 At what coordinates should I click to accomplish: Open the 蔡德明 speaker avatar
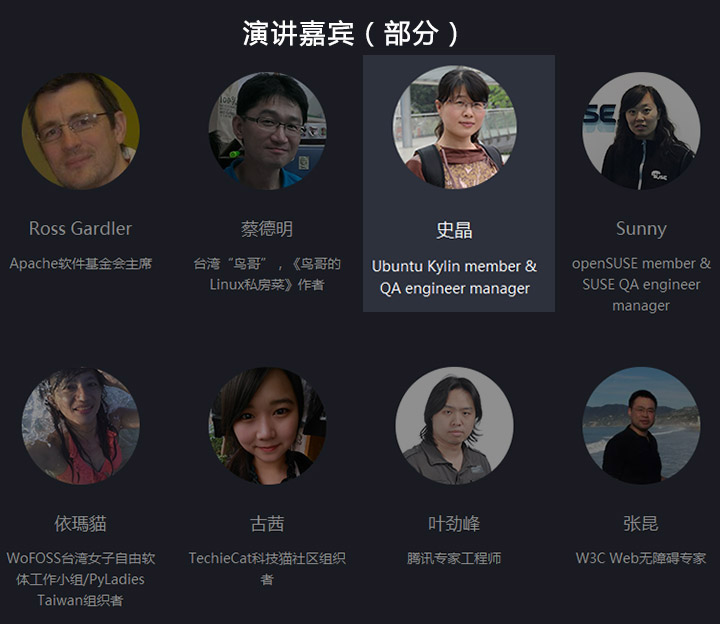[267, 131]
